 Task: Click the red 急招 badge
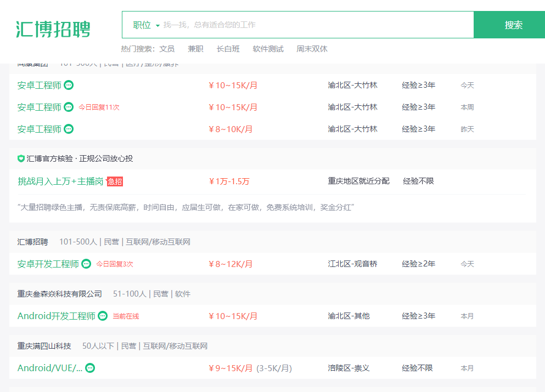coord(114,181)
